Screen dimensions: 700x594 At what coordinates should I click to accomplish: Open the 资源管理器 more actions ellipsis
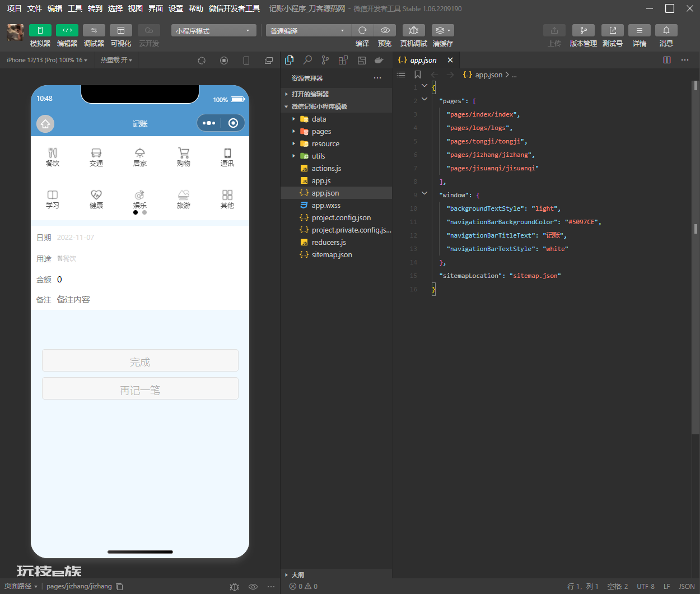coord(377,78)
